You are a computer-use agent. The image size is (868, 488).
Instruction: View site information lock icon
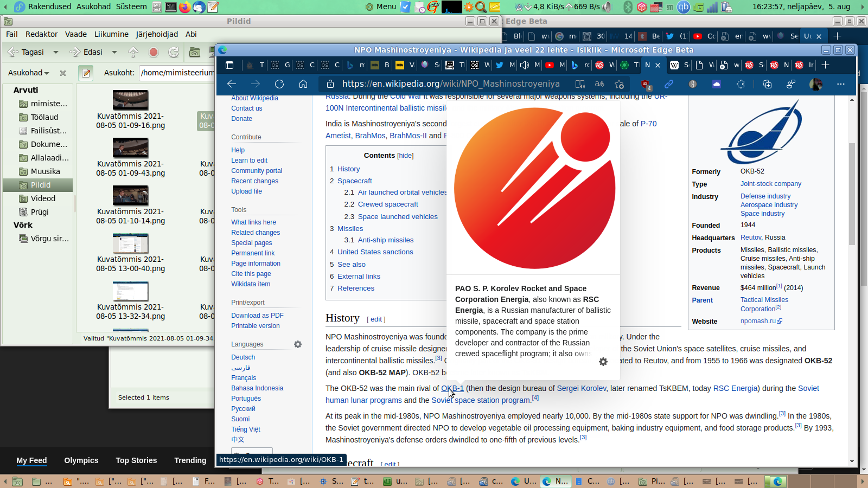point(330,84)
